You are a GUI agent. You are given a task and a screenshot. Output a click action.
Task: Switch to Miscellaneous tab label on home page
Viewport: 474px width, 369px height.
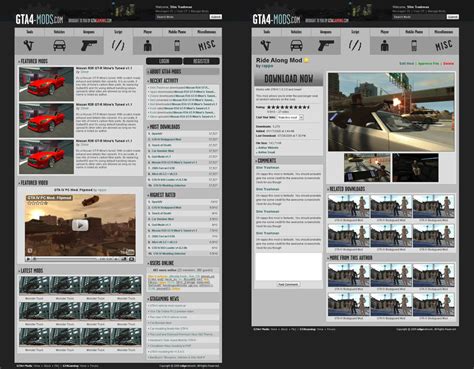point(207,32)
